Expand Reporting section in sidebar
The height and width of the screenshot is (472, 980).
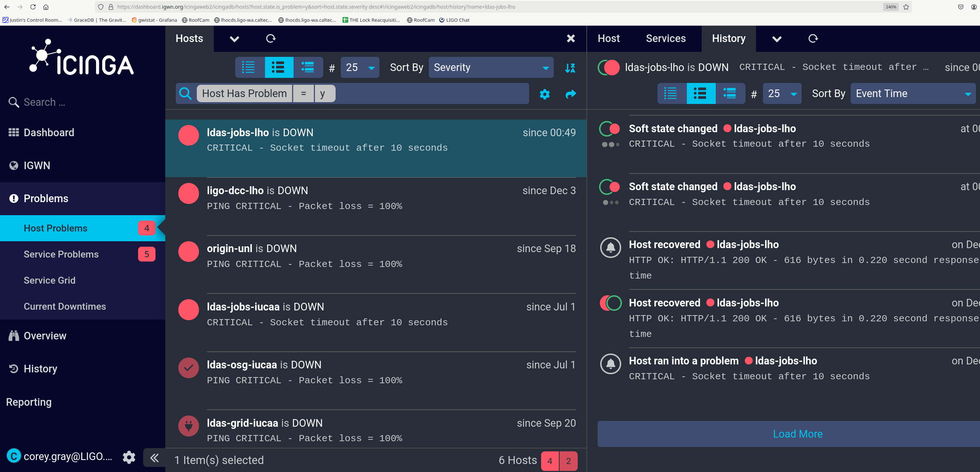29,402
